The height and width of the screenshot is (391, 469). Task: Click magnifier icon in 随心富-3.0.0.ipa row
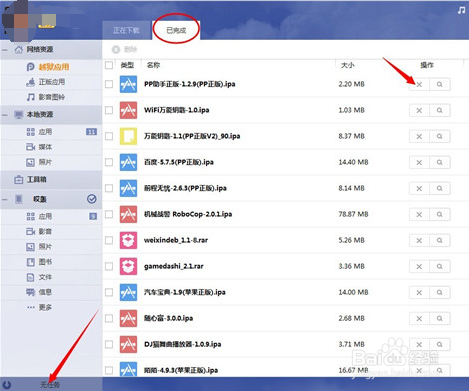coord(440,318)
